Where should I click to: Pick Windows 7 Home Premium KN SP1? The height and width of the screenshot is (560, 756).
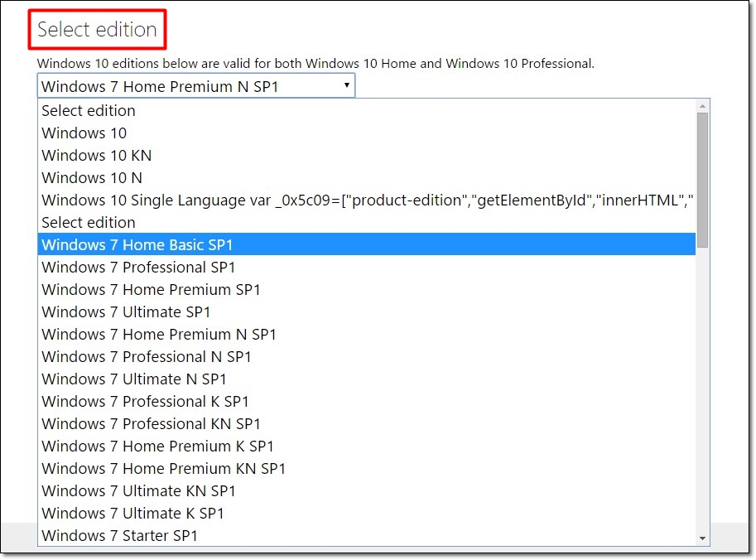pos(367,468)
